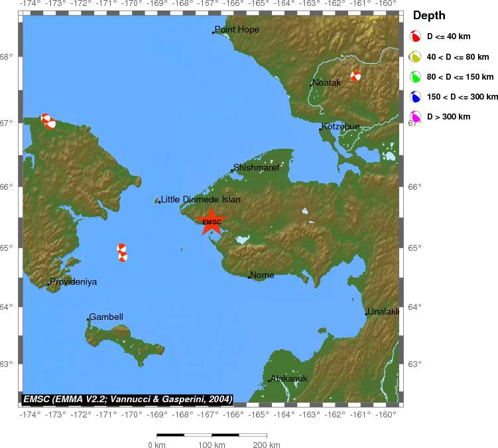Select the upper beachball in the sea west of the star
Image resolution: width=498 pixels, height=448 pixels.
[x=122, y=248]
